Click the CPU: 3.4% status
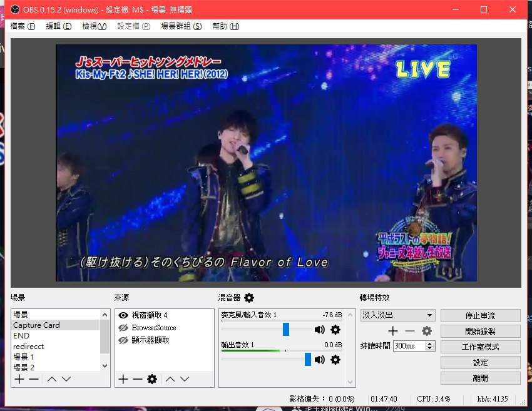Viewport: 532px width, 411px height. click(434, 398)
